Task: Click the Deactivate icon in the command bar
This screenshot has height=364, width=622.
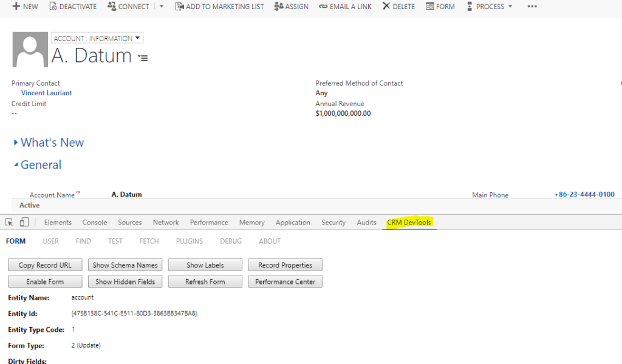Action: 53,6
